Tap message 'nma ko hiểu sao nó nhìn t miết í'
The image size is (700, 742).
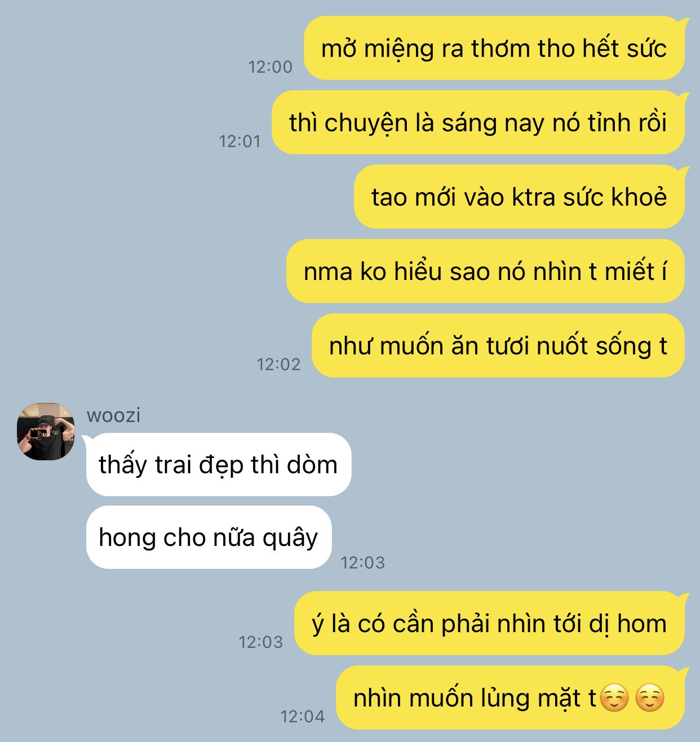pyautogui.click(x=485, y=272)
